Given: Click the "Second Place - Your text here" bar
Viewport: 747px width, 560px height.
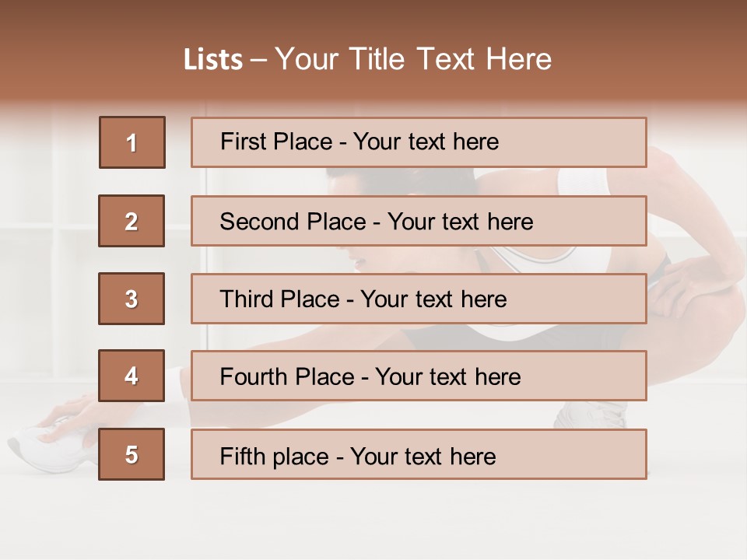Looking at the screenshot, I should tap(419, 221).
